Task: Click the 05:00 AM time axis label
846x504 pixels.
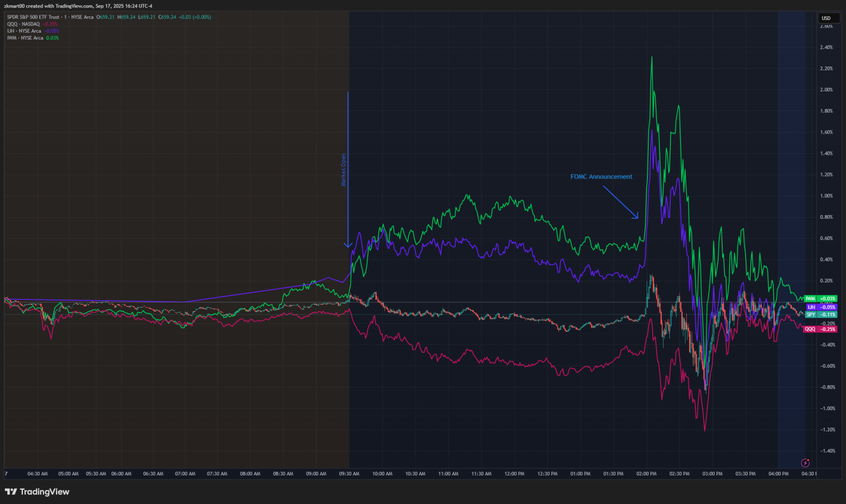Action: pyautogui.click(x=68, y=474)
